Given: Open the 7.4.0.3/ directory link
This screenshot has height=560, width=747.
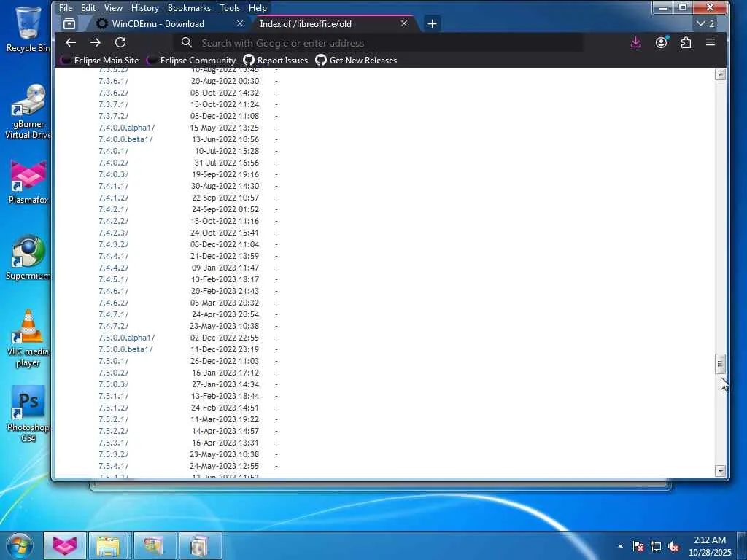Looking at the screenshot, I should tap(113, 174).
